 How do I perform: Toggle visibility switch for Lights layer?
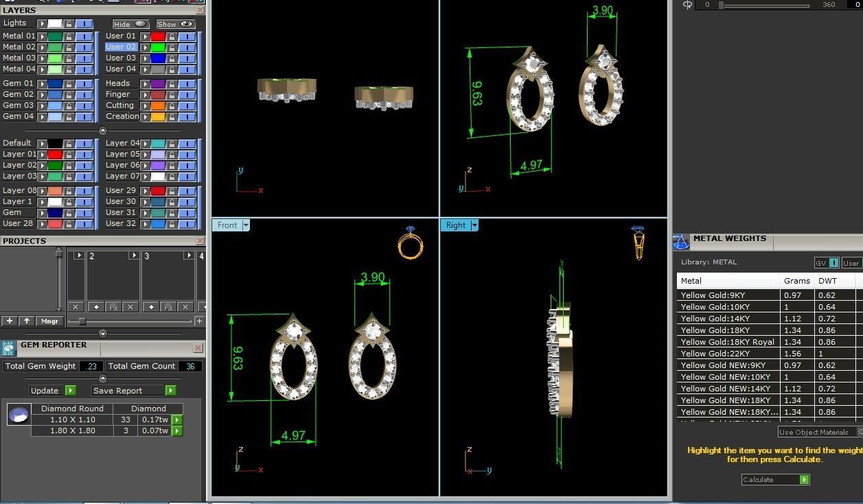pyautogui.click(x=84, y=23)
